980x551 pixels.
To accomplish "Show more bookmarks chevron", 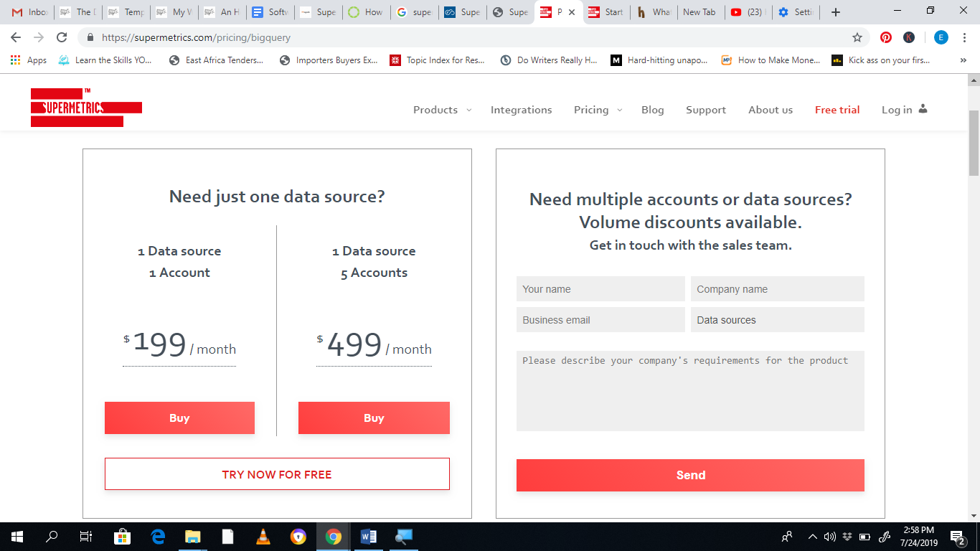I will tap(963, 60).
